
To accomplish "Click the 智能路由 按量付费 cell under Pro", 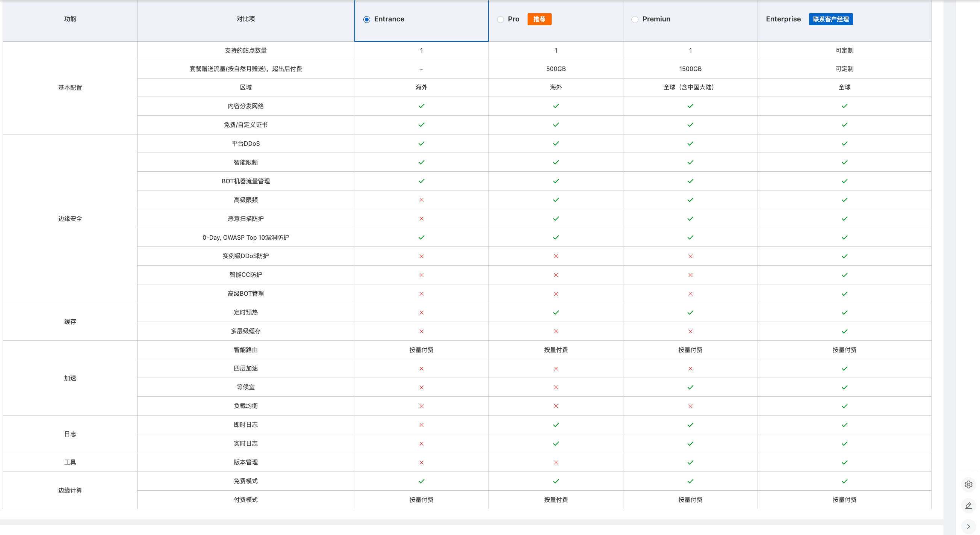I will coord(556,350).
